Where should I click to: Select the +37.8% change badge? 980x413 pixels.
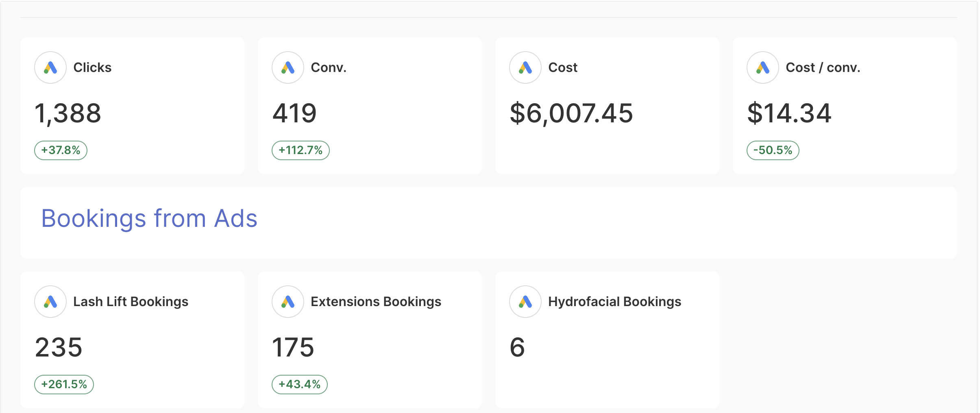[x=61, y=150]
